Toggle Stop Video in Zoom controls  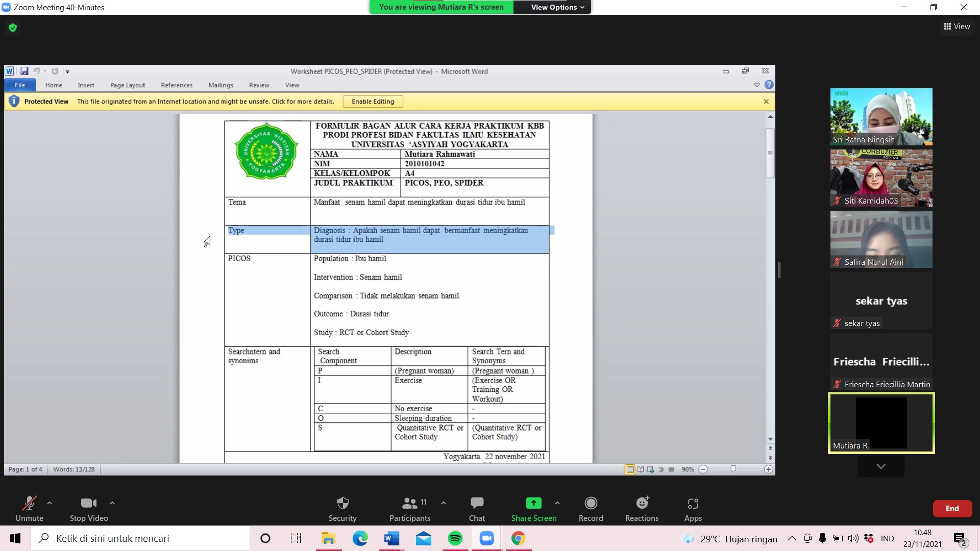[88, 509]
